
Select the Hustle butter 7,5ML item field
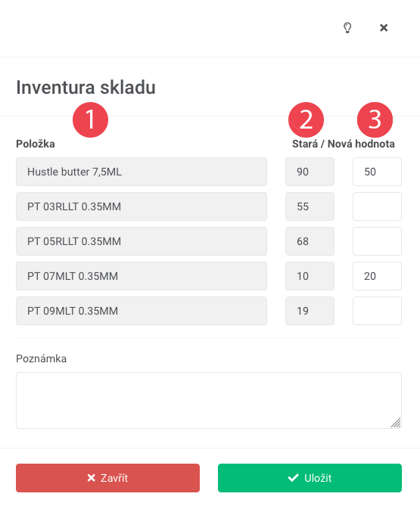tap(142, 172)
